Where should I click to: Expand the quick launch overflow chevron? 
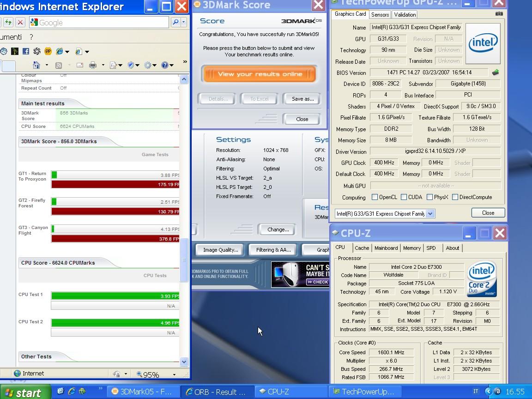tap(100, 388)
